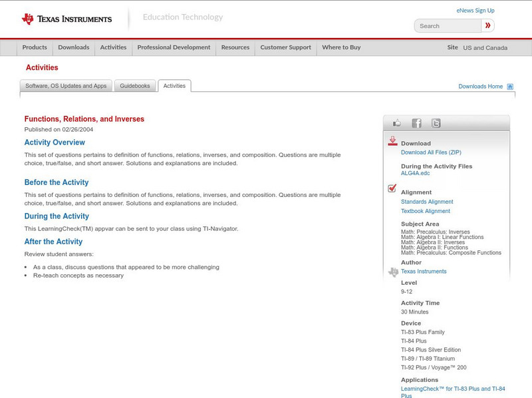Click the Re-teach concepts as necessary bullet

tap(78, 276)
